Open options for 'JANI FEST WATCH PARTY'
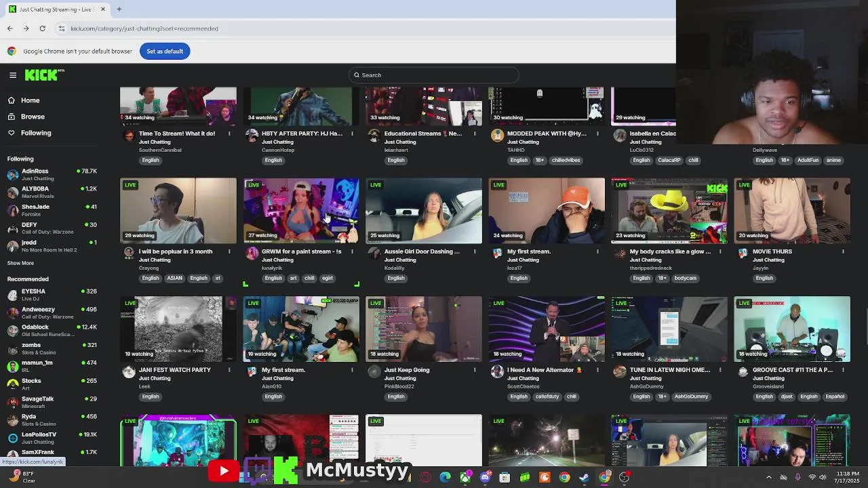Viewport: 868px width, 488px height. click(229, 370)
